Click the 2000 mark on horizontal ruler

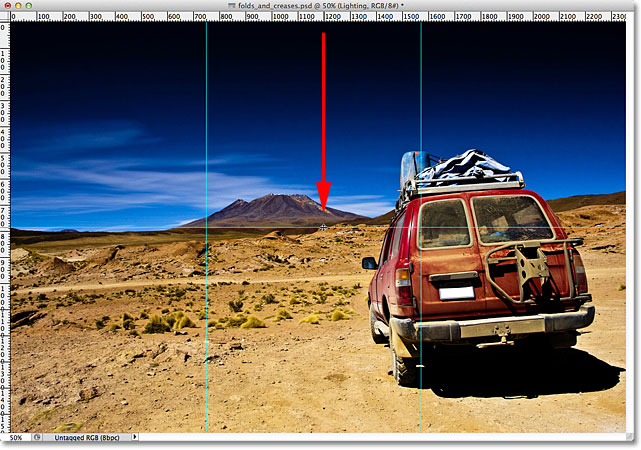(542, 17)
